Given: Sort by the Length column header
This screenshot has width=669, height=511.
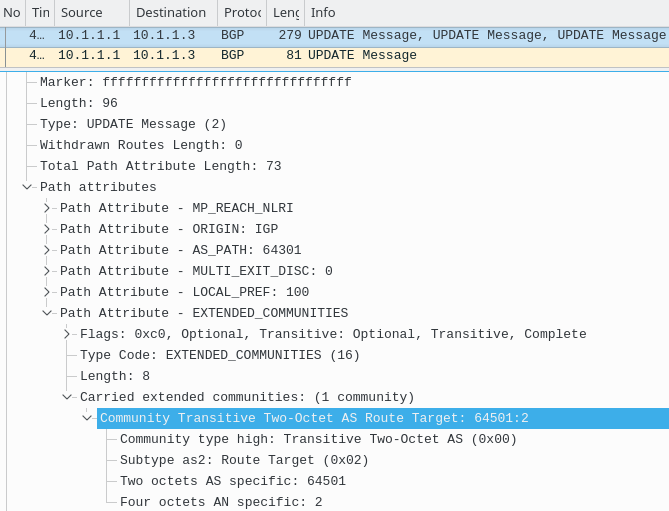Looking at the screenshot, I should tap(285, 13).
